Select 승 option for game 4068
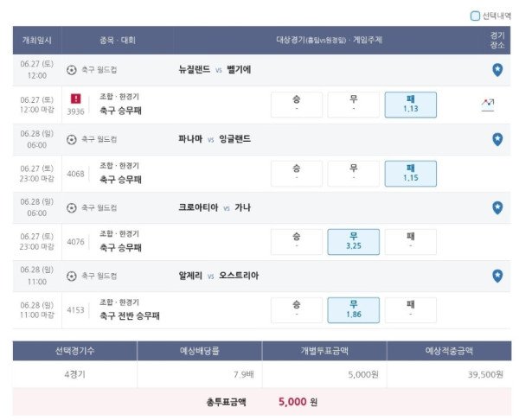Image resolution: width=519 pixels, height=420 pixels. coord(297,174)
